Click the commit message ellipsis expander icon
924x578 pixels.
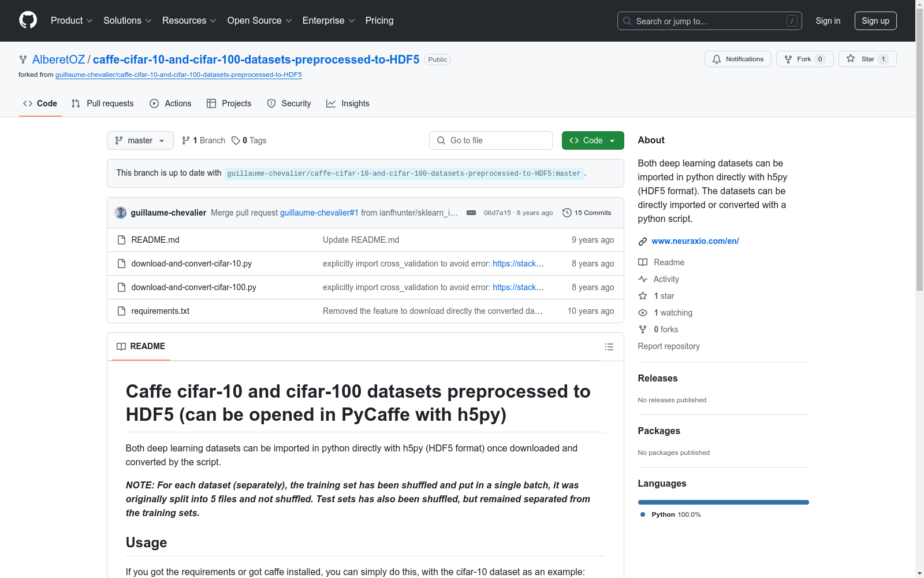(x=471, y=213)
